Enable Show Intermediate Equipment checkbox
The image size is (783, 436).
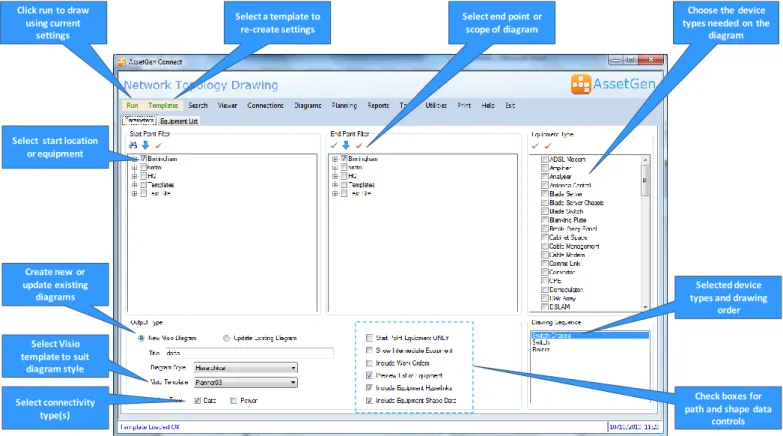click(370, 351)
